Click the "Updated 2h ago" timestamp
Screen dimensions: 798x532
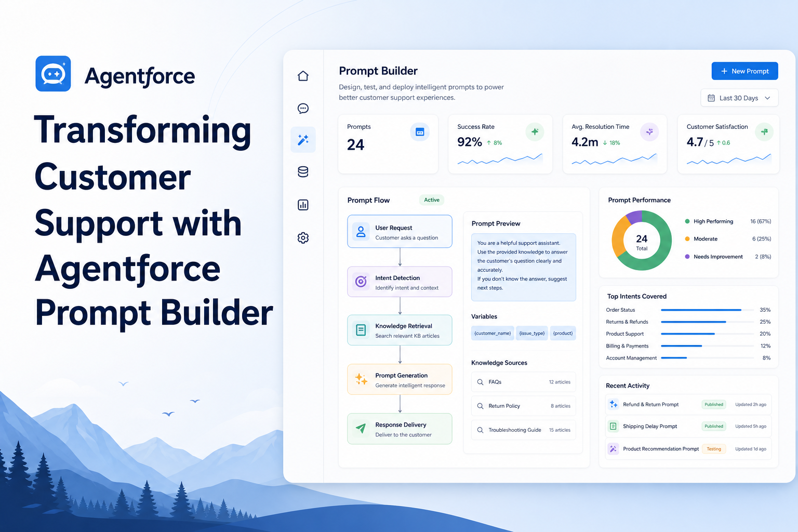(751, 405)
